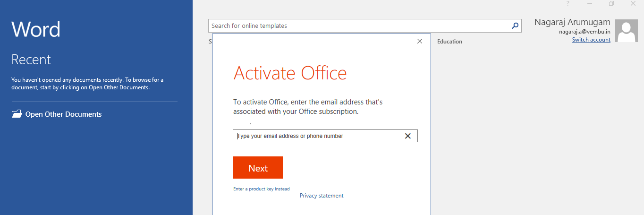The image size is (644, 215).
Task: Choose Enter a product key instead
Action: point(262,189)
